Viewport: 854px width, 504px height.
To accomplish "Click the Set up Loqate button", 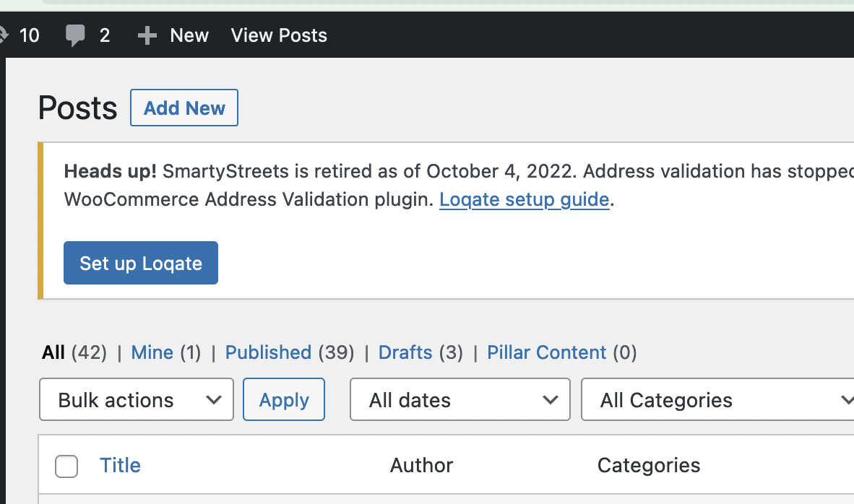I will tap(141, 263).
